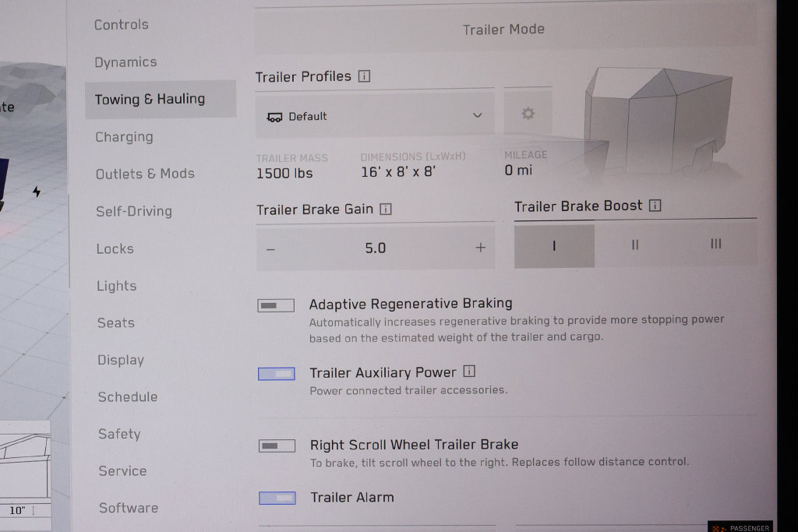Toggle Adaptive Regenerative Braking switch

pyautogui.click(x=276, y=305)
